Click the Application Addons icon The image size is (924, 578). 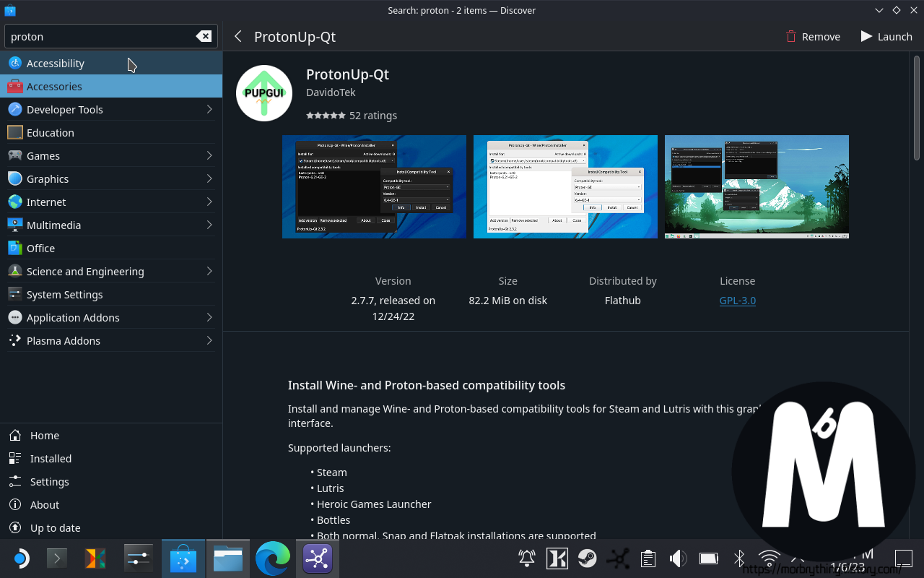click(14, 317)
